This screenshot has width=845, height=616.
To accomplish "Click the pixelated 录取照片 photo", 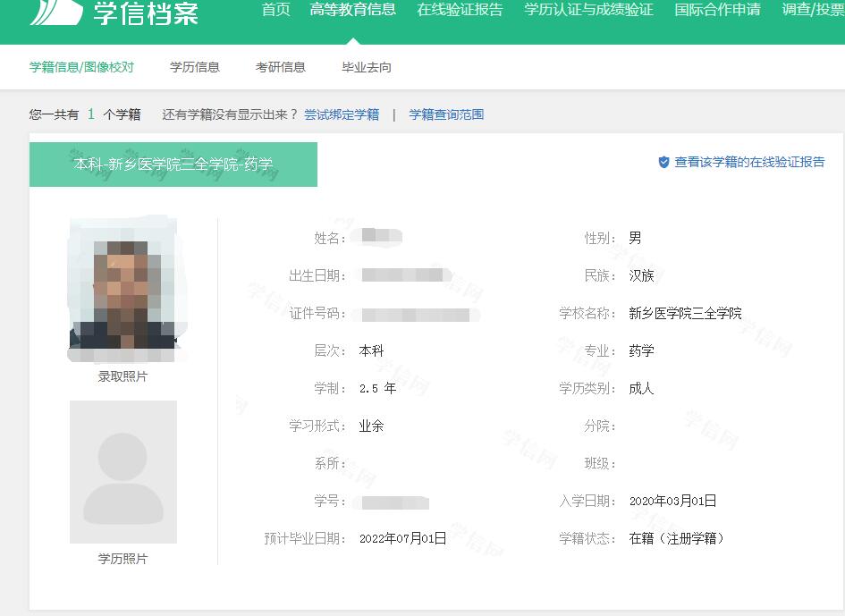I will coord(123,286).
